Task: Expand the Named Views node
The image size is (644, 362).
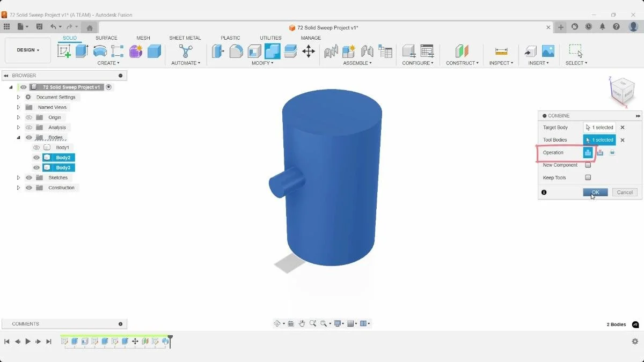Action: point(18,107)
